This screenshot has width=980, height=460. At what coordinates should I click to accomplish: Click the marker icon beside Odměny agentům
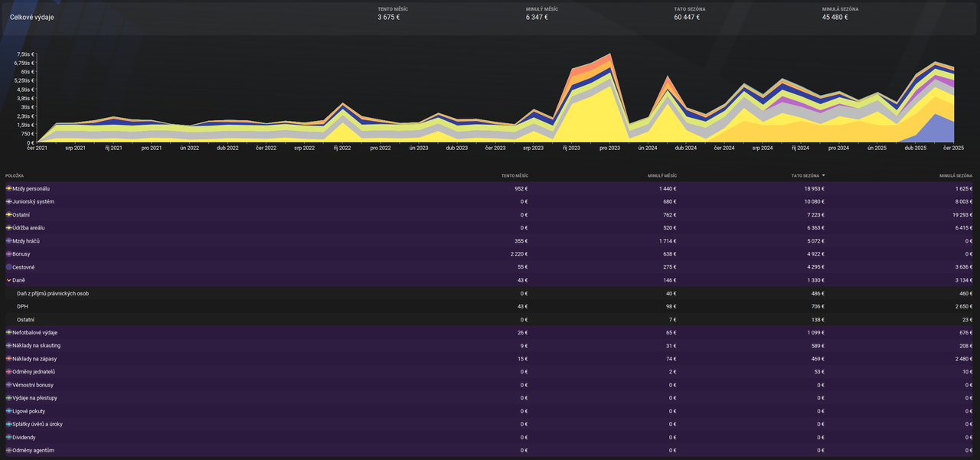[x=8, y=450]
